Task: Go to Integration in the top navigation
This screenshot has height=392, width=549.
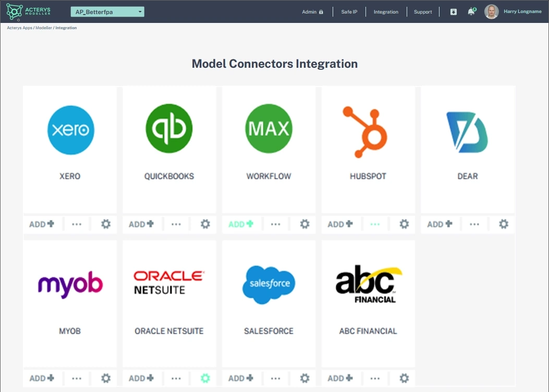Action: [386, 12]
